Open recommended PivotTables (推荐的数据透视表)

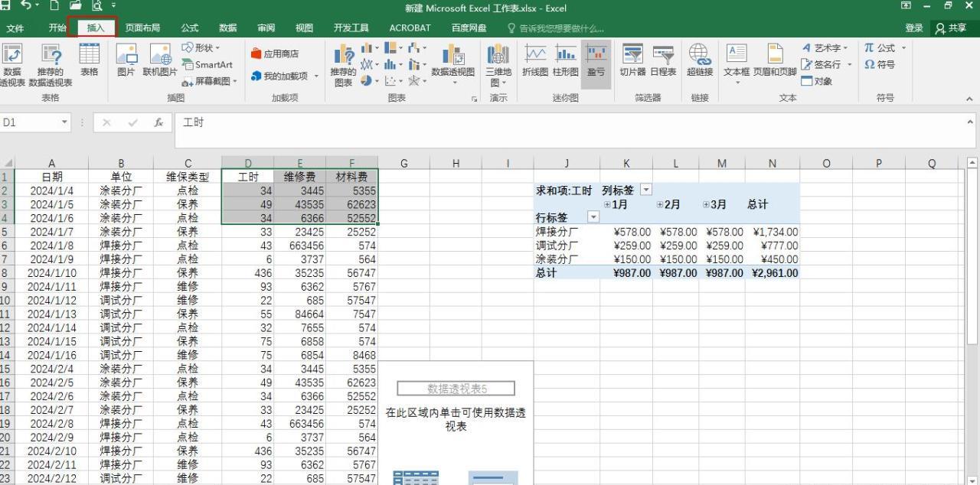click(51, 65)
